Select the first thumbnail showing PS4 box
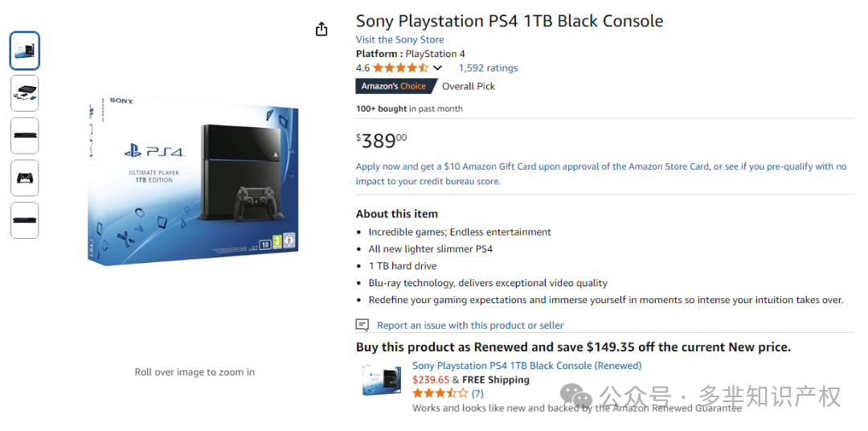Screen dimensions: 868x431 click(x=24, y=51)
